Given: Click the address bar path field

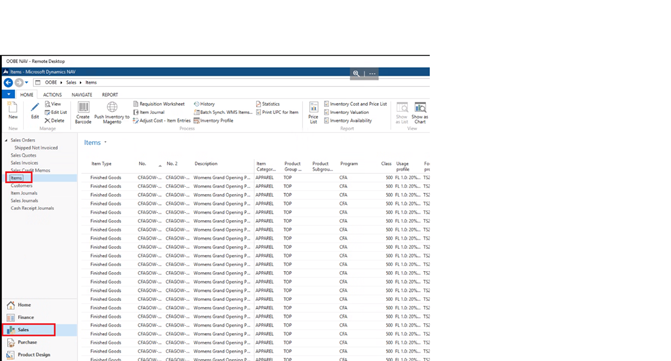Looking at the screenshot, I should point(231,83).
